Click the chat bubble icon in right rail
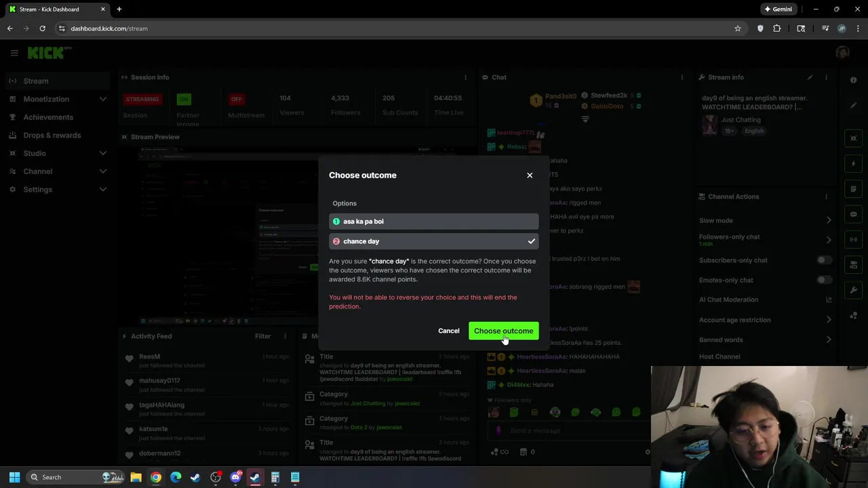 853,214
